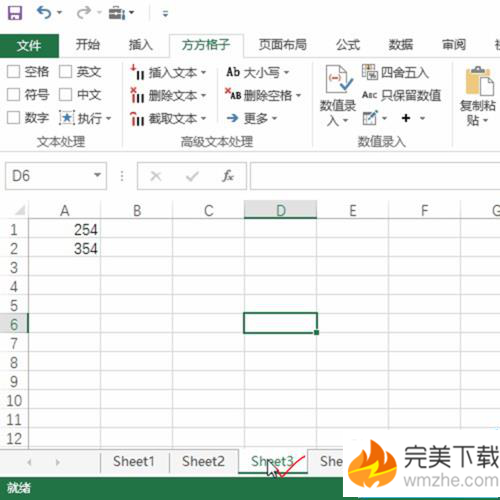500x500 pixels.
Task: Click the 四舍五入 icon
Action: (x=369, y=72)
